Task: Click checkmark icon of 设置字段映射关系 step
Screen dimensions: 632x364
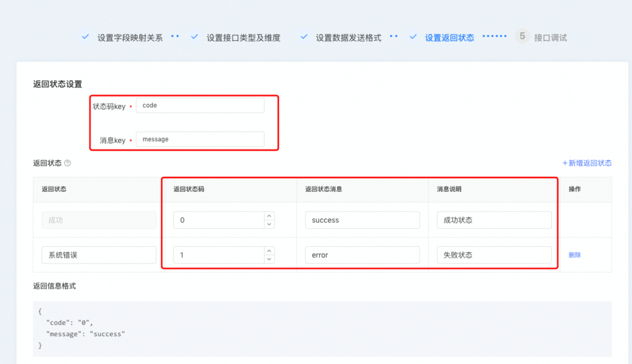Action: [85, 37]
